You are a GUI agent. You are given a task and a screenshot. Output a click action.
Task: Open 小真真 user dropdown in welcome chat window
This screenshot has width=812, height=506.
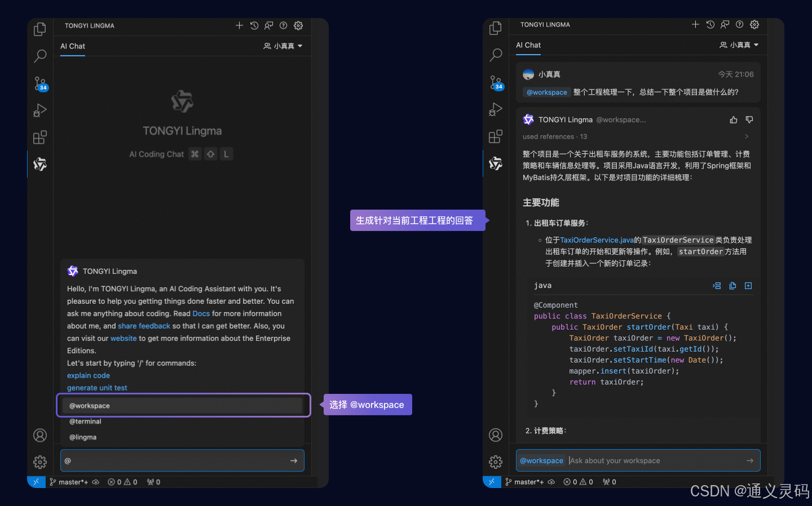tap(283, 46)
